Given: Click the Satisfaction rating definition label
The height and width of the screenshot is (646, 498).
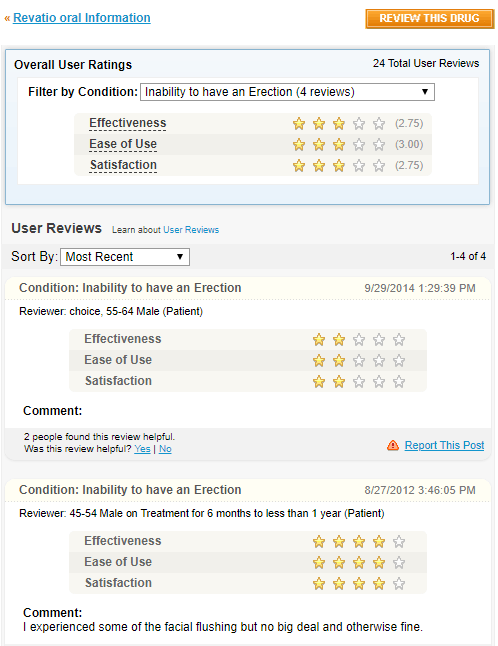Looking at the screenshot, I should tap(123, 165).
